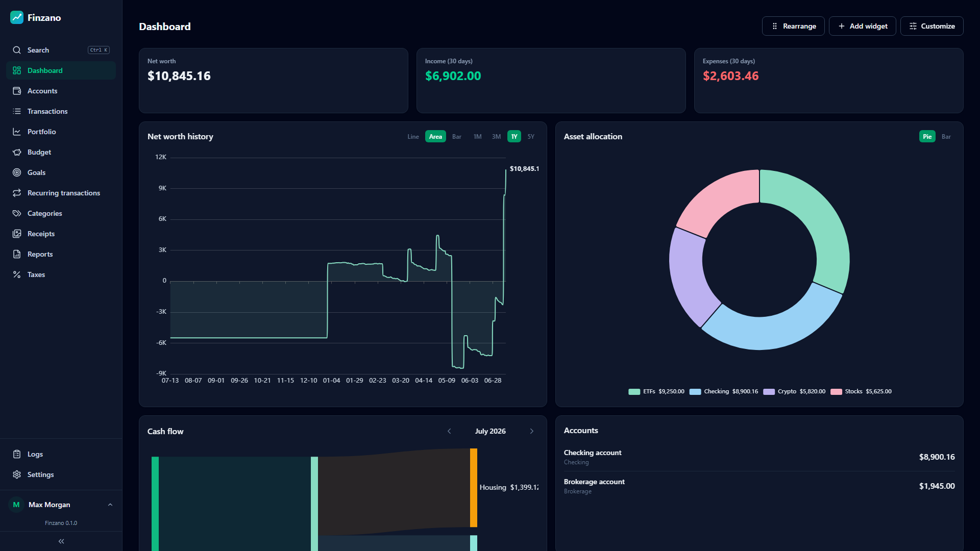
Task: Click the Stocks legend color swatch
Action: click(x=836, y=392)
